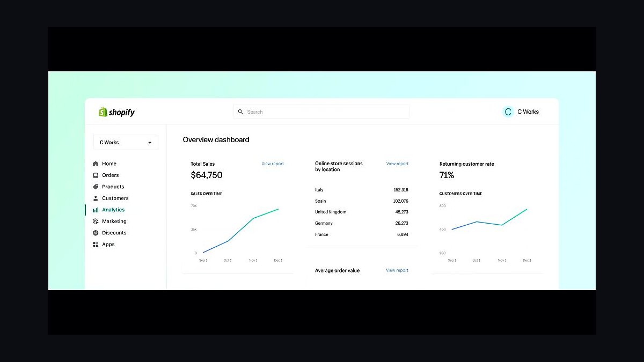
Task: Click the Orders inbox icon
Action: (96, 175)
